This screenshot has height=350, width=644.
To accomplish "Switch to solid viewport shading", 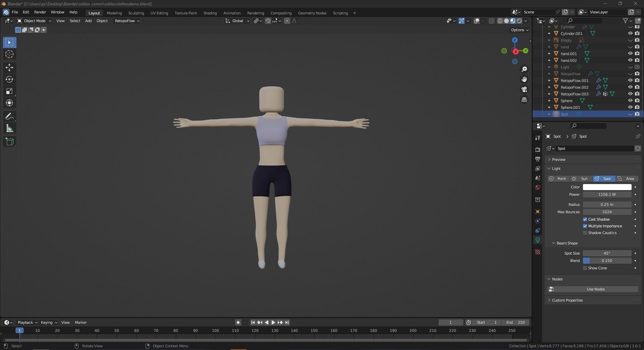I will point(506,21).
